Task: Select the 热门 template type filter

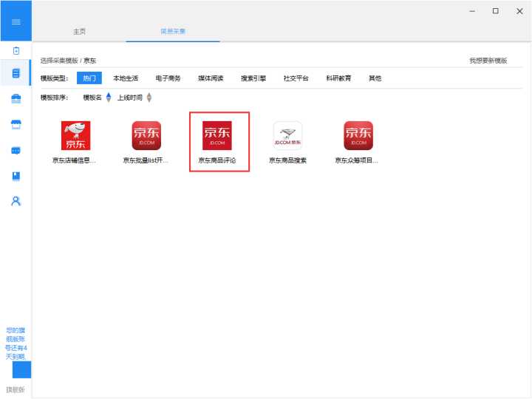Action: coord(89,78)
